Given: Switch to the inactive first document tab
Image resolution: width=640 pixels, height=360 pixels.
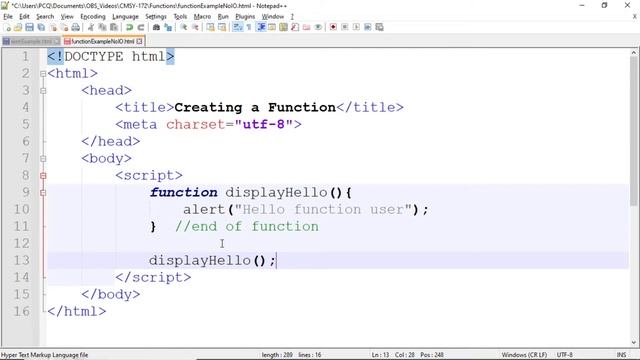Looking at the screenshot, I should click(31, 42).
